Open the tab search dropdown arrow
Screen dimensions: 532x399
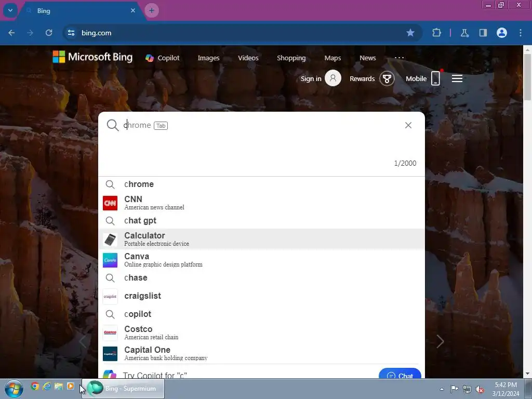click(10, 10)
